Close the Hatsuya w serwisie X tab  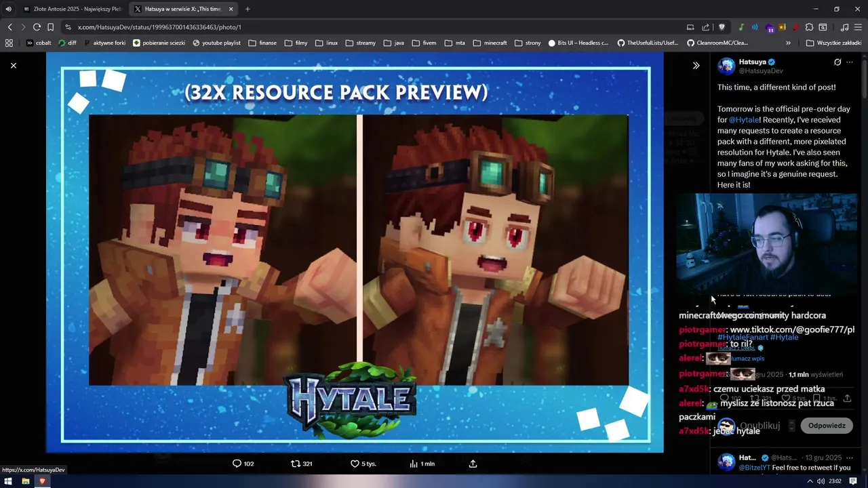click(x=231, y=9)
